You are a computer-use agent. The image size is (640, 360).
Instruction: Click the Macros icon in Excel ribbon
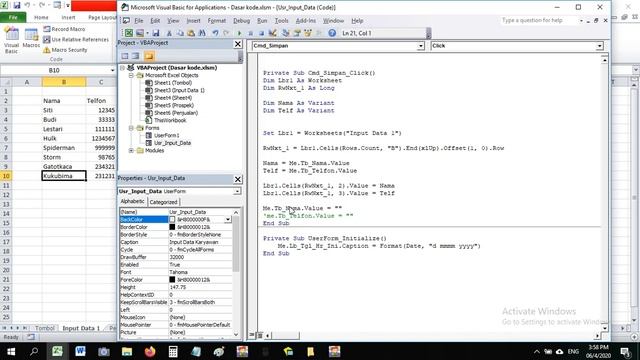(31, 38)
